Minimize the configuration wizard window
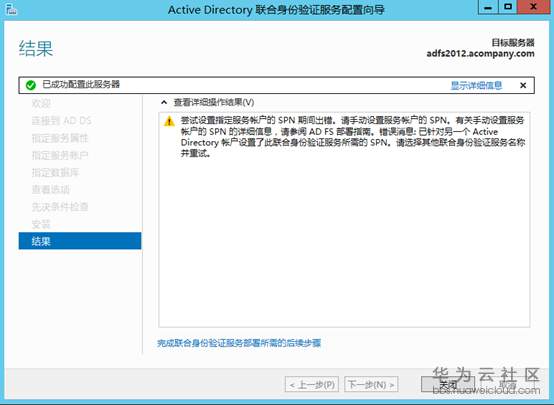 click(x=488, y=7)
